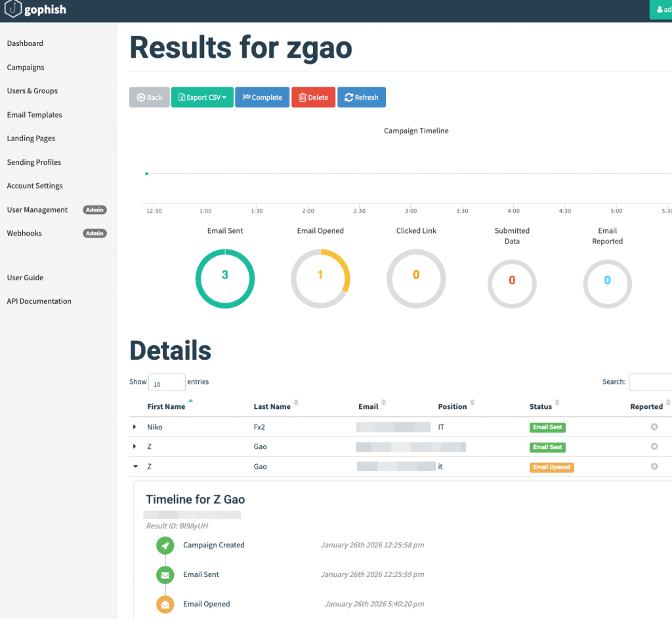The image size is (672, 619).
Task: Mark campaign as Complete
Action: click(262, 97)
